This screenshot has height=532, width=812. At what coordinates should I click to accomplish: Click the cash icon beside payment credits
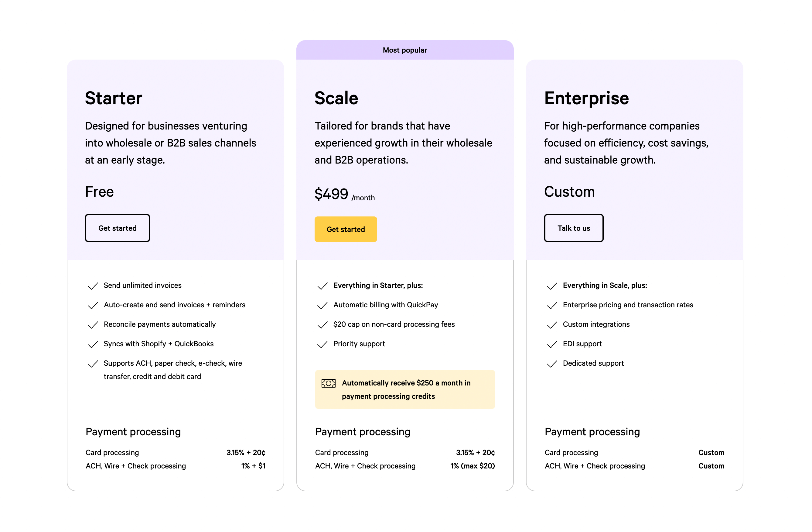pyautogui.click(x=328, y=383)
